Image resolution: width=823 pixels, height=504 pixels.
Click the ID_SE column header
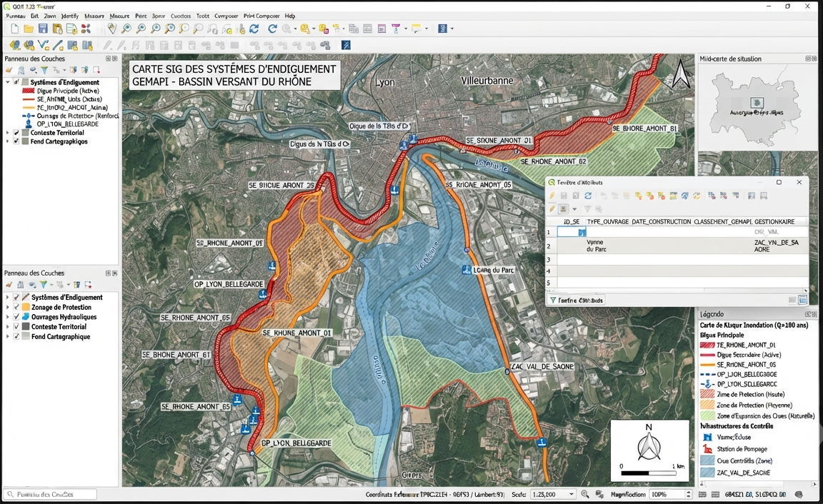(571, 222)
